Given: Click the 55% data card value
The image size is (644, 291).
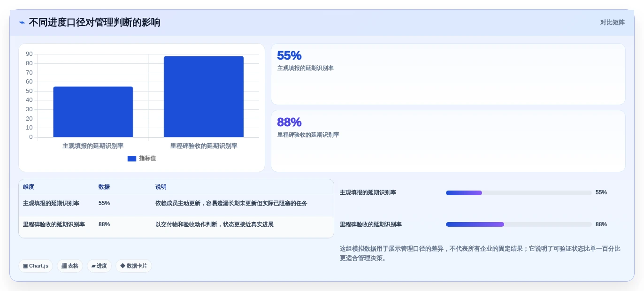Looking at the screenshot, I should coord(289,55).
